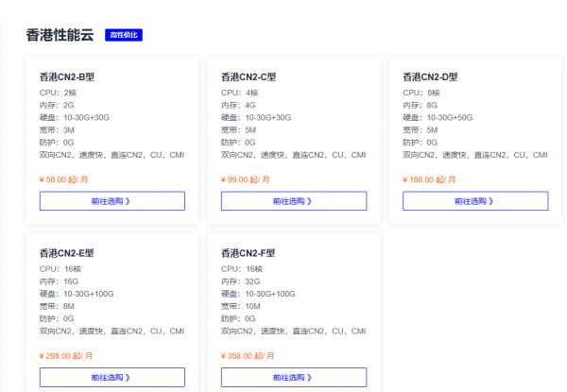
Task: Click CPU: 2核 in the B型 card
Action: tap(58, 93)
